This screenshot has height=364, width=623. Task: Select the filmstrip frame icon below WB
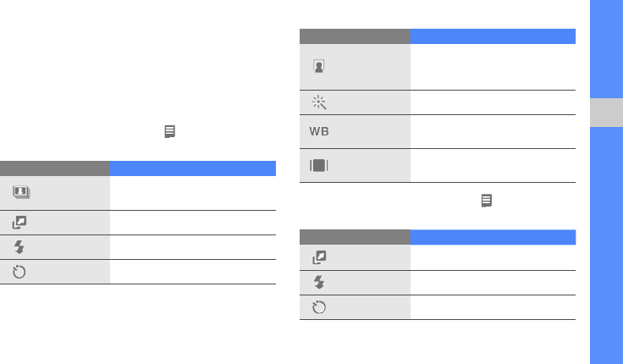coord(319,166)
